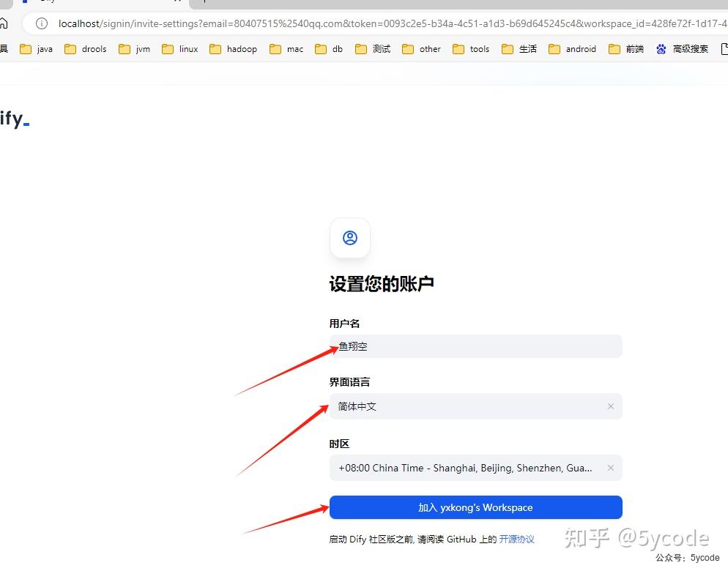
Task: Click the address bar URL text
Action: tap(393, 23)
